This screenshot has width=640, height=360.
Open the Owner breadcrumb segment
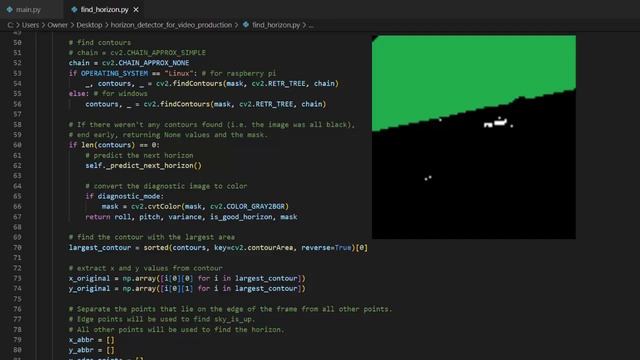(58, 25)
